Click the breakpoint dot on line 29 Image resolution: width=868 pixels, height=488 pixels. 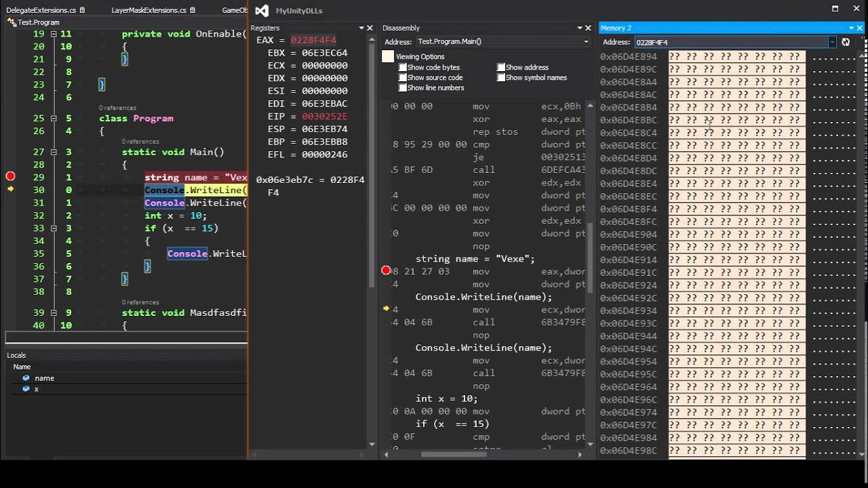click(10, 176)
